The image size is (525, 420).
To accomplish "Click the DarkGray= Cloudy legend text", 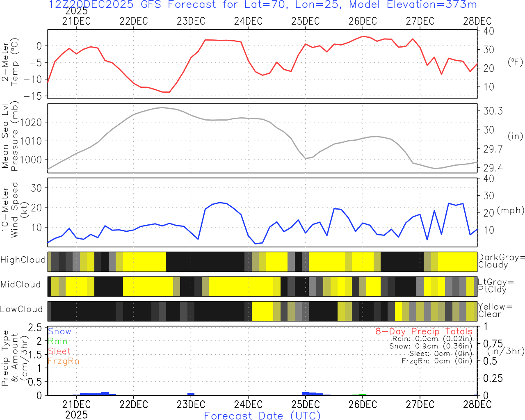I will (x=501, y=261).
